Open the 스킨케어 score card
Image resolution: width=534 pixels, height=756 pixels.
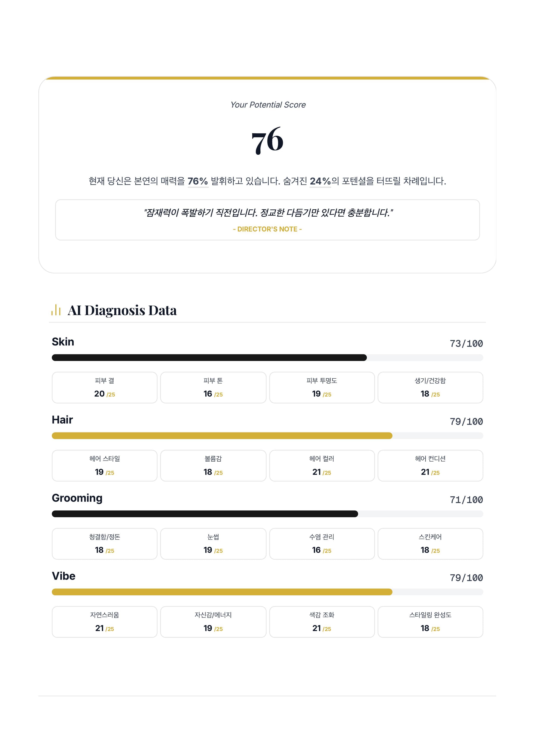click(x=430, y=544)
